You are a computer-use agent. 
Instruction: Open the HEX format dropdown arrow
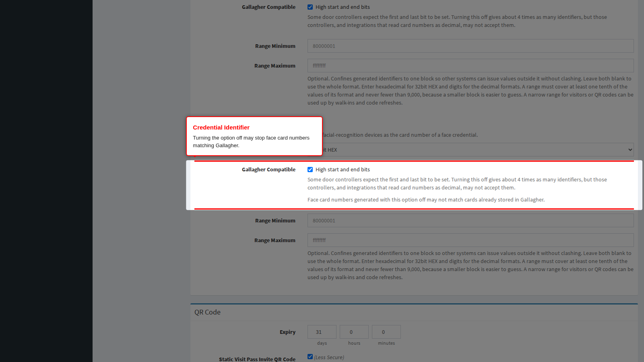point(630,150)
